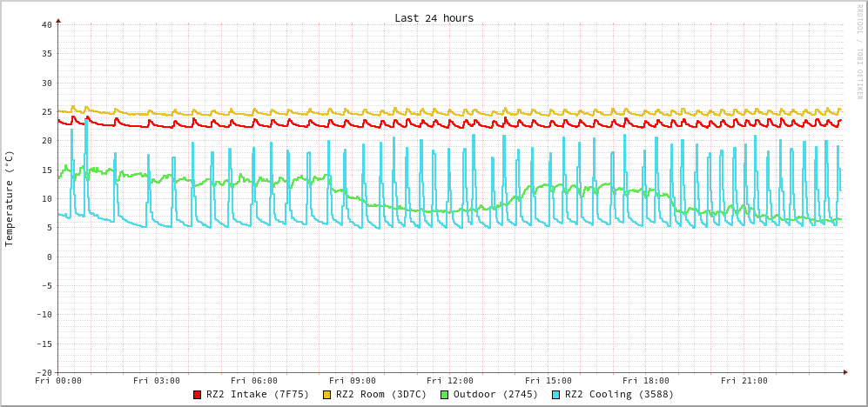The height and width of the screenshot is (407, 868).
Task: Click the -15 value on the temperature axis
Action: [x=44, y=344]
